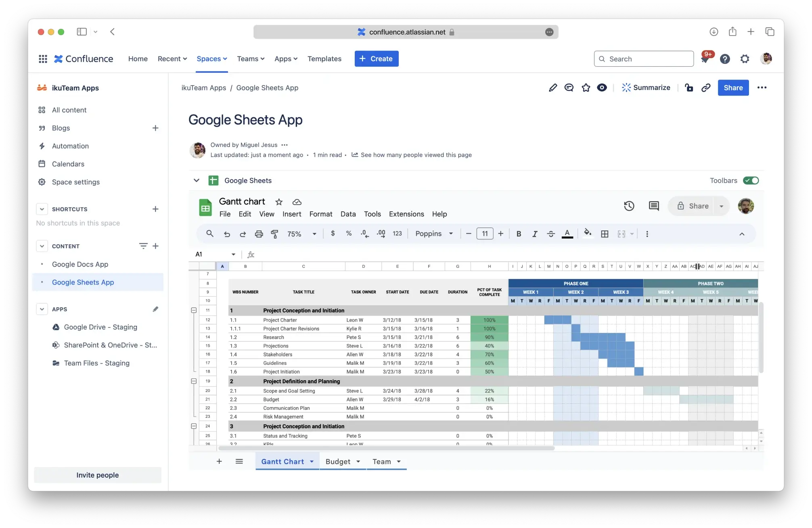Screen dimensions: 812x528
Task: Open the Sheets Data menu
Action: click(348, 214)
